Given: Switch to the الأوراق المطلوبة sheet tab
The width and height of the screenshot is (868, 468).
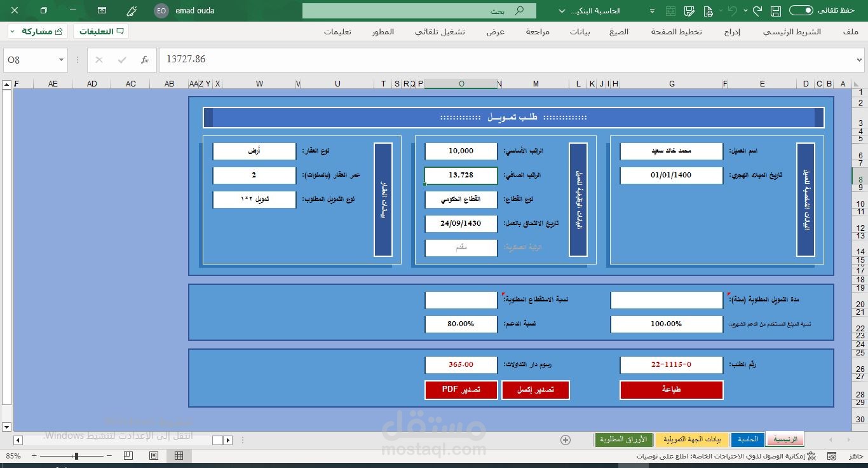Looking at the screenshot, I should [623, 439].
